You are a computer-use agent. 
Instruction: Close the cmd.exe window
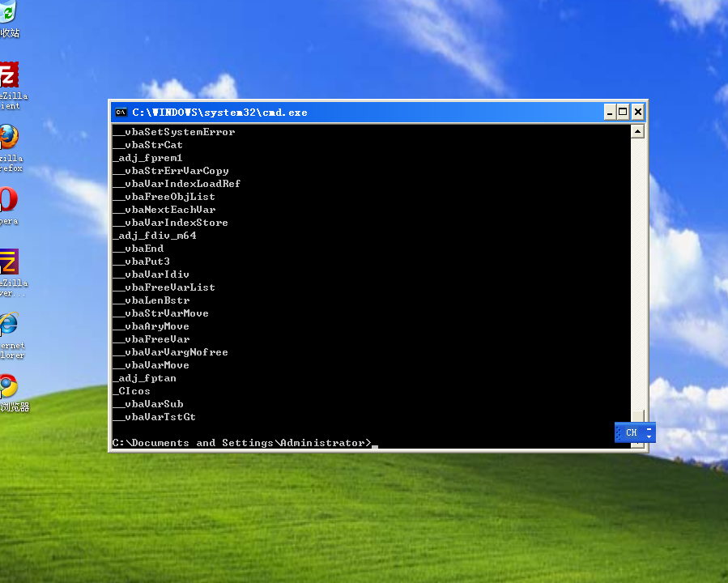pyautogui.click(x=638, y=113)
